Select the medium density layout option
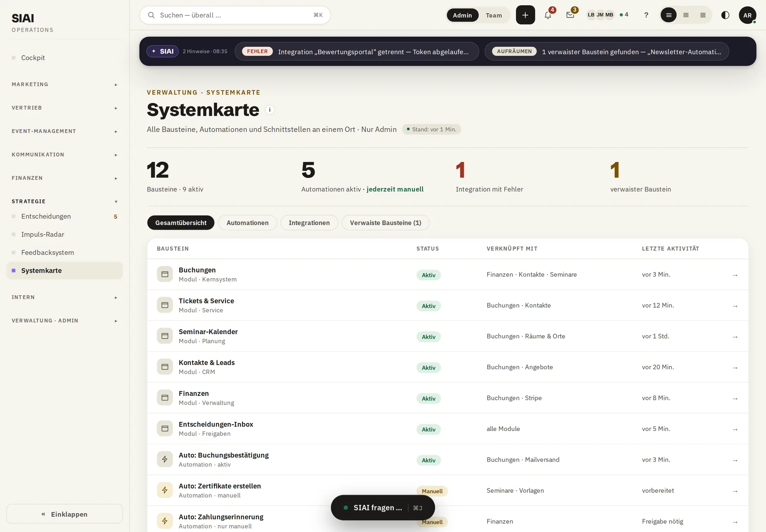The width and height of the screenshot is (766, 532). pyautogui.click(x=686, y=15)
